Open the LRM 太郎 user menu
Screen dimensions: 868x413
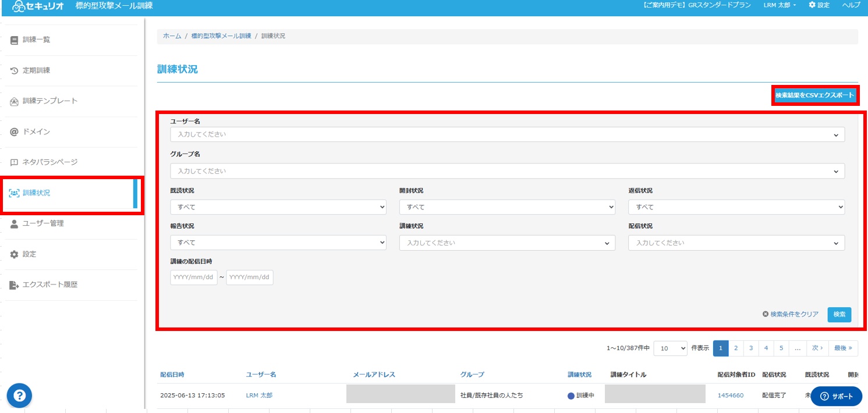point(780,5)
